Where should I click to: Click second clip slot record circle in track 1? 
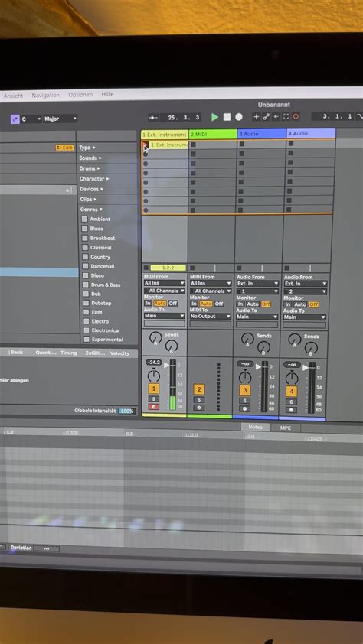[146, 154]
